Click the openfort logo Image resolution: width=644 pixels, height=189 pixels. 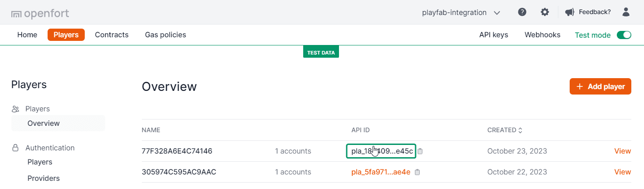coord(40,14)
